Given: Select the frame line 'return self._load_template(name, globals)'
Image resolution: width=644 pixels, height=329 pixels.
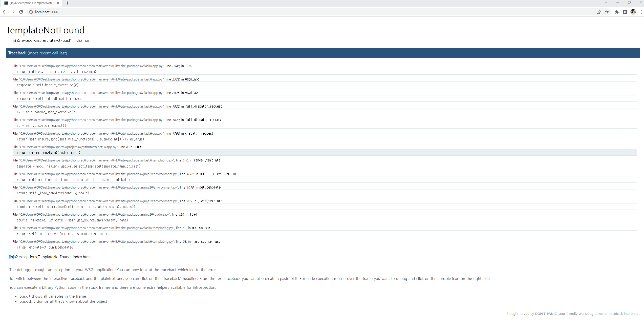Looking at the screenshot, I should [x=325, y=193].
